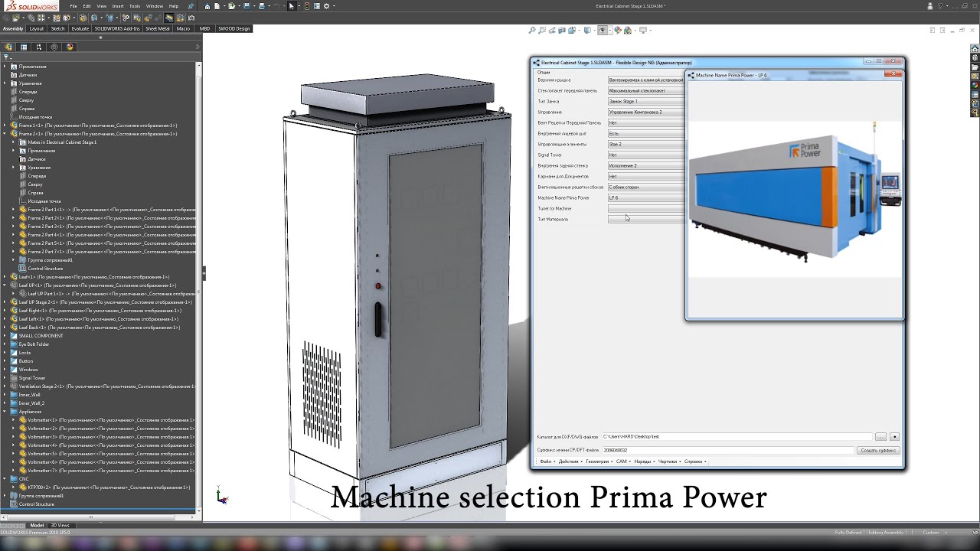Open the Геометрия menu
Screen dimensions: 980x551
pos(598,461)
